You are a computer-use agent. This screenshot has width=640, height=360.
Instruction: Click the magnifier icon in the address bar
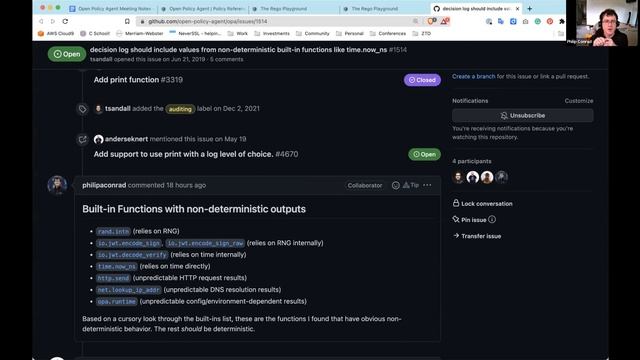coord(415,21)
